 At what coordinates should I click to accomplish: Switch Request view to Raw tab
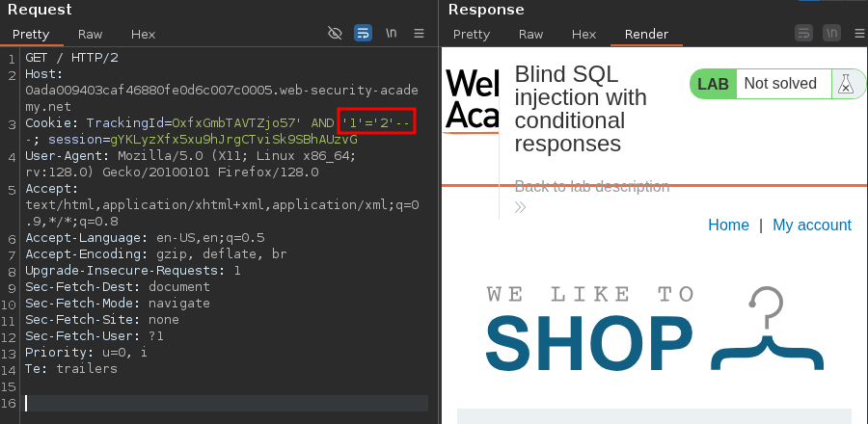89,34
